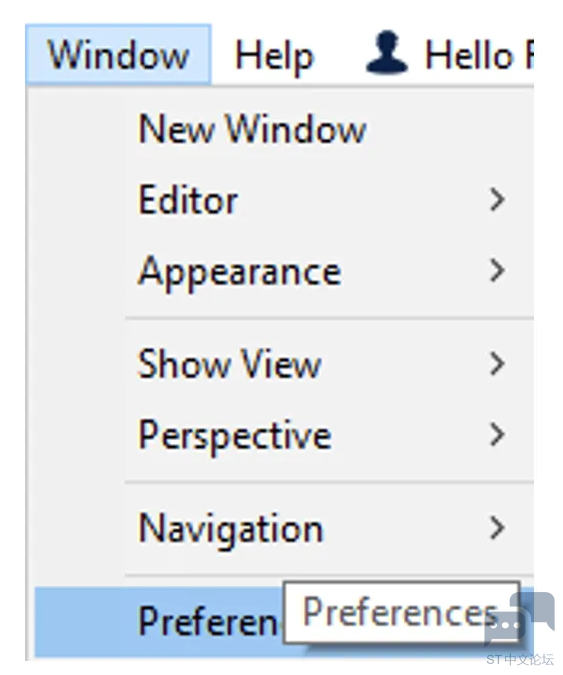Viewport: 563px width, 675px height.
Task: Open the Help menu
Action: [274, 56]
